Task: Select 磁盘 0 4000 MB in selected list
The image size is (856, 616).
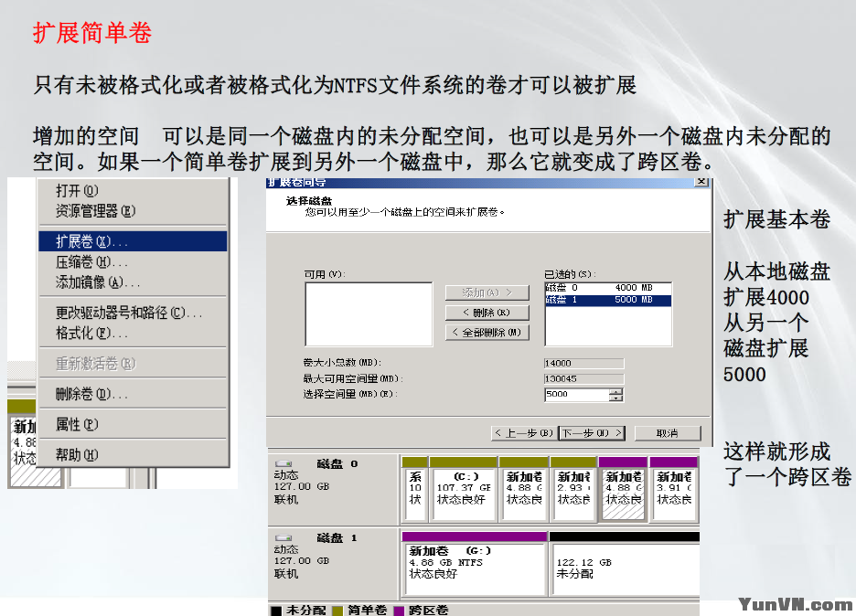Action: (607, 288)
